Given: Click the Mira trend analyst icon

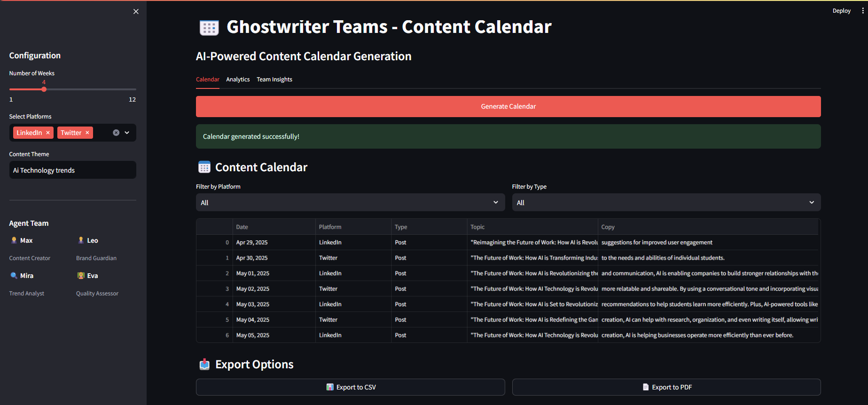Looking at the screenshot, I should 14,276.
